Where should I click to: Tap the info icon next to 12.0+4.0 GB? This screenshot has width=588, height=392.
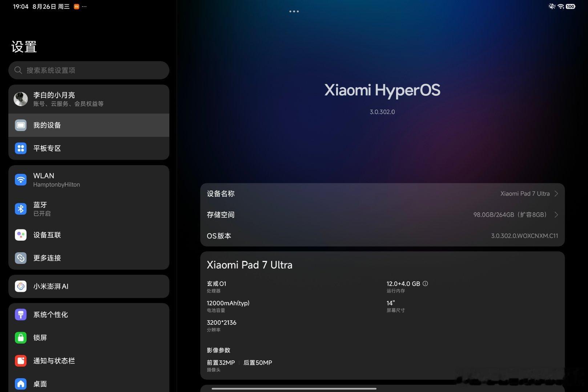click(425, 283)
